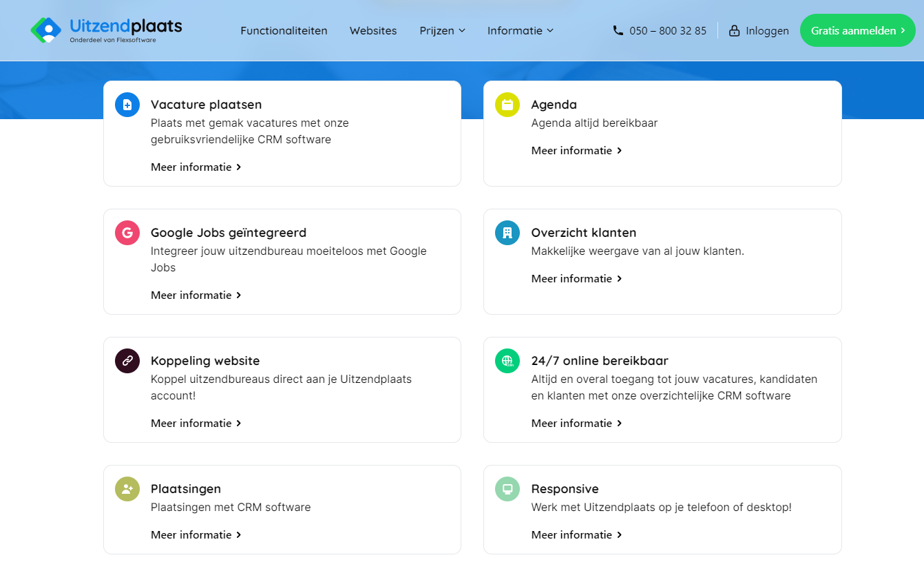The width and height of the screenshot is (924, 573).
Task: Open Meer informatie under Agenda
Action: (576, 150)
